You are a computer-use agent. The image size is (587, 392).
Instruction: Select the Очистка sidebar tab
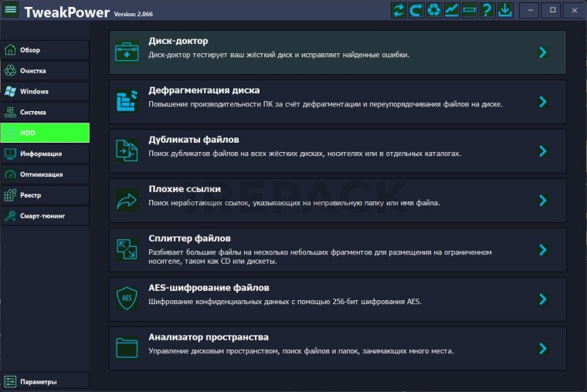tap(45, 71)
